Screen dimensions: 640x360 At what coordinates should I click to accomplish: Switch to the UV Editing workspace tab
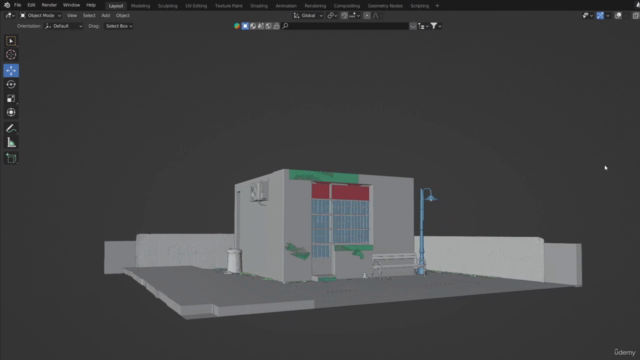pos(196,6)
